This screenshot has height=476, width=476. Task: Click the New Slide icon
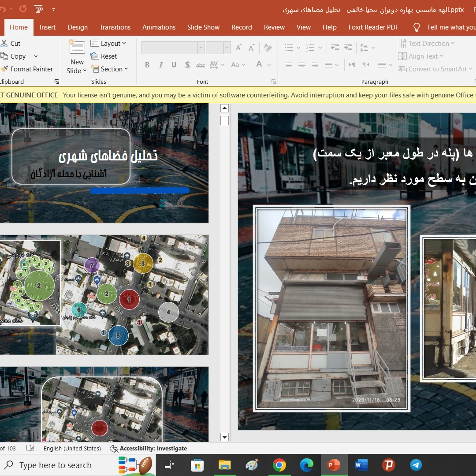(77, 47)
